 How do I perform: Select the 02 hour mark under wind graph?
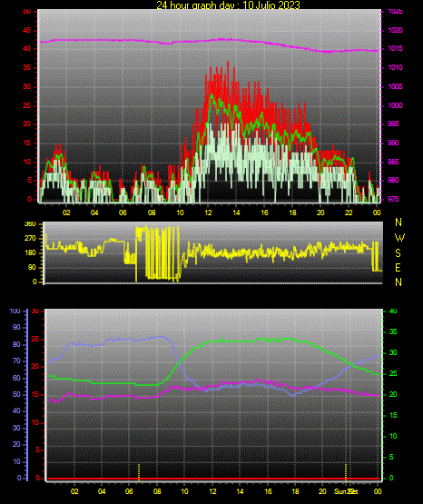click(66, 212)
